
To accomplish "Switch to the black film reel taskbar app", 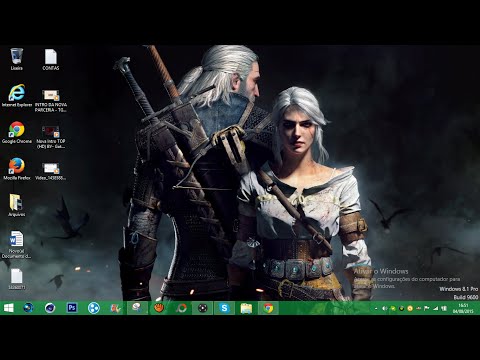I will (x=203, y=308).
